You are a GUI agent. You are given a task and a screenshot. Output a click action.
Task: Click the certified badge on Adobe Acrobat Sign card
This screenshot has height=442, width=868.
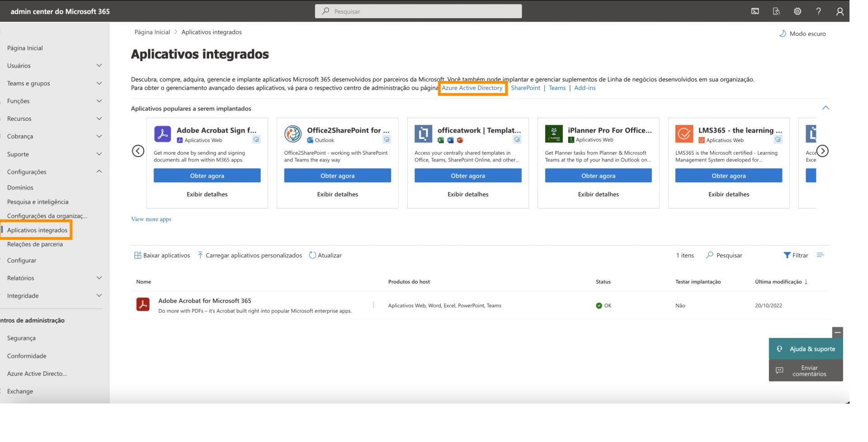pyautogui.click(x=256, y=139)
